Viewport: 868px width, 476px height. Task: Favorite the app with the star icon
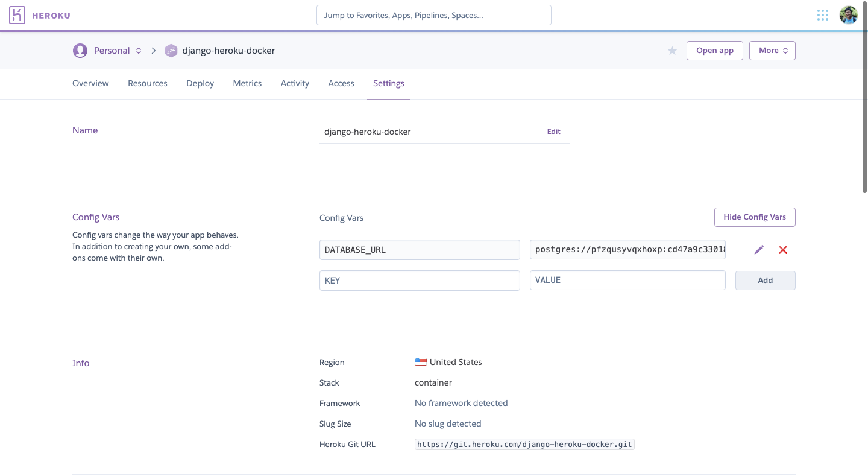(672, 51)
